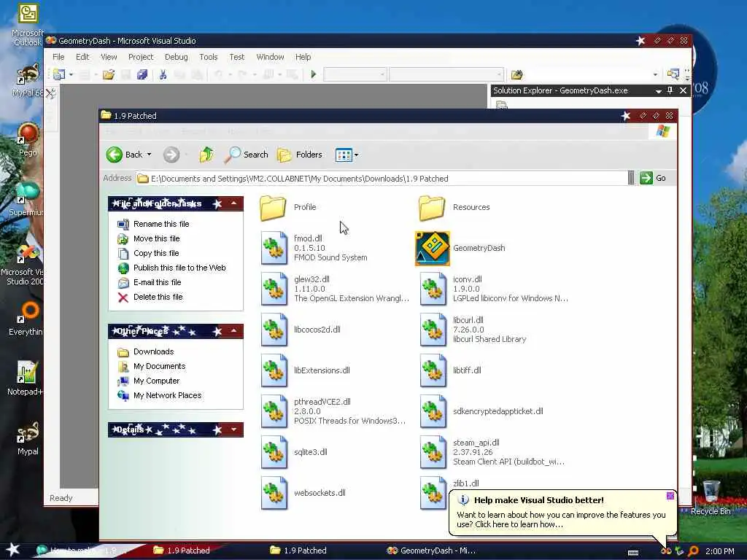747x560 pixels.
Task: Open the address bar dropdown
Action: (631, 178)
